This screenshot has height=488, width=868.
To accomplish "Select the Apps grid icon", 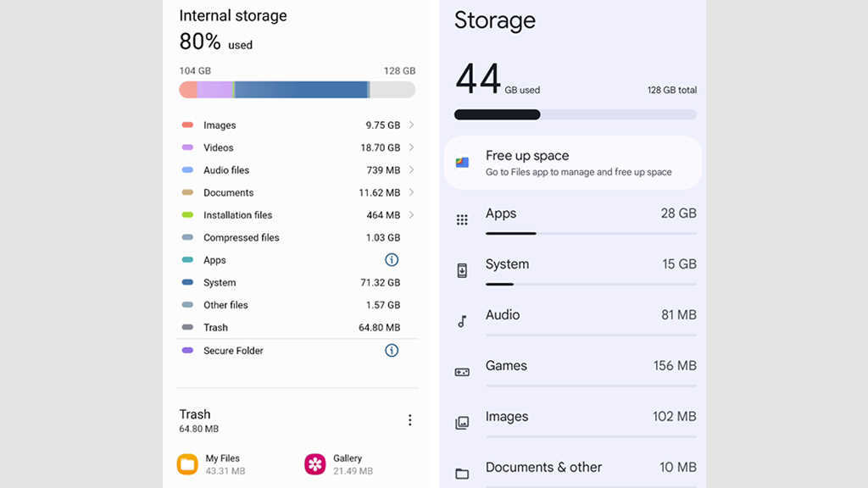I will (x=462, y=219).
